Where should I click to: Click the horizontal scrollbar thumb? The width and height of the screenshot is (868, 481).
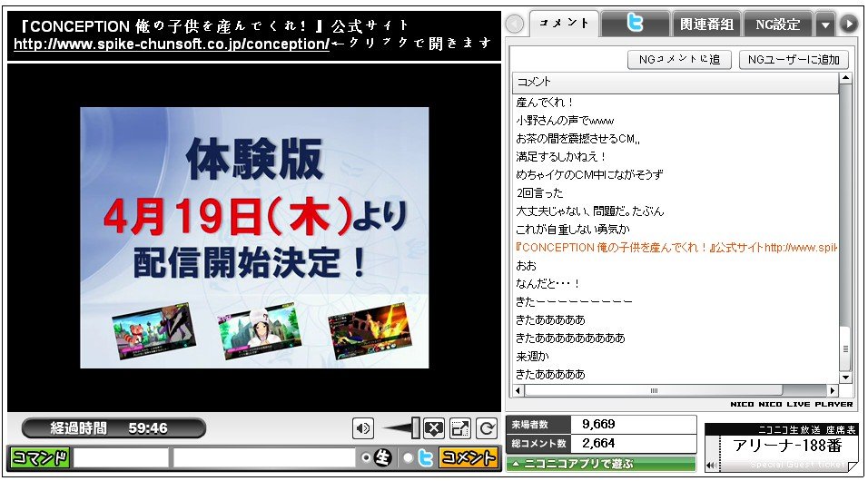(x=653, y=391)
